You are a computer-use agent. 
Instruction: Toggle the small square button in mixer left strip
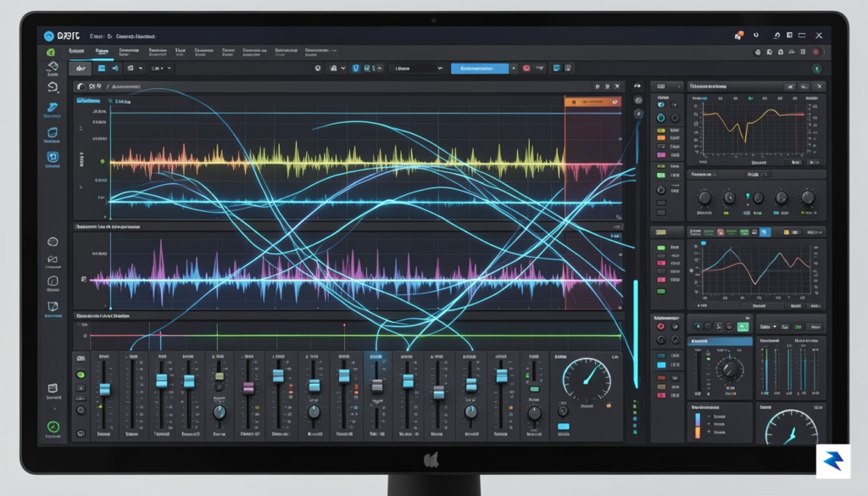pos(81,388)
